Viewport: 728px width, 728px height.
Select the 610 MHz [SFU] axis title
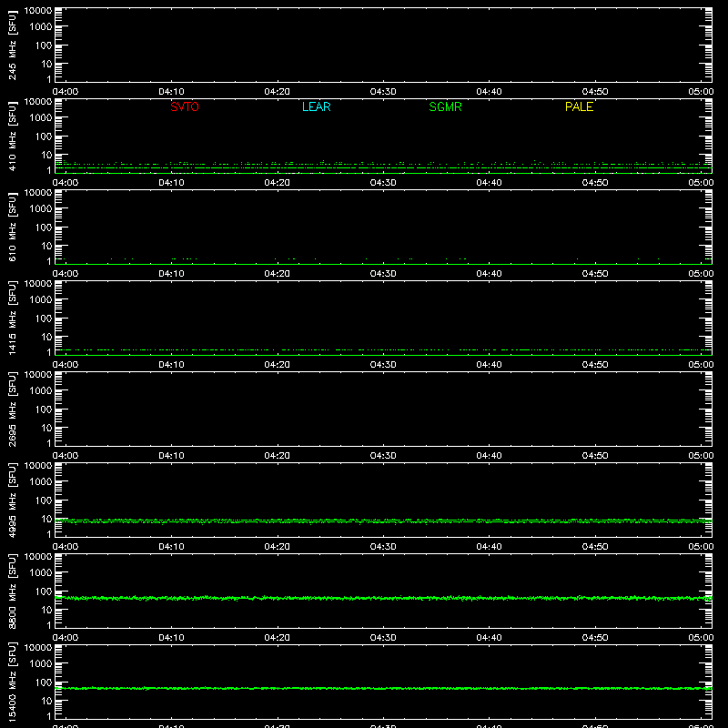click(x=13, y=227)
